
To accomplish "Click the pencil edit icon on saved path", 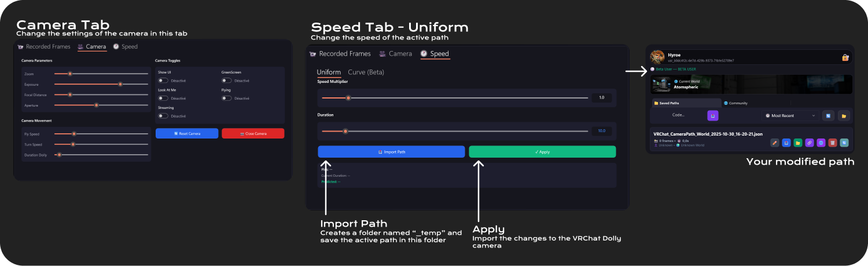I will (x=775, y=143).
